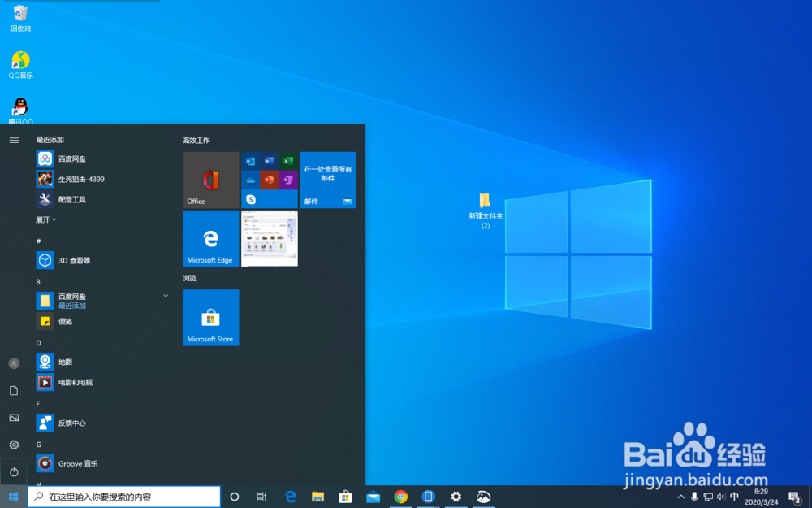Expand the 展开 recently added list
The height and width of the screenshot is (508, 812).
click(46, 219)
